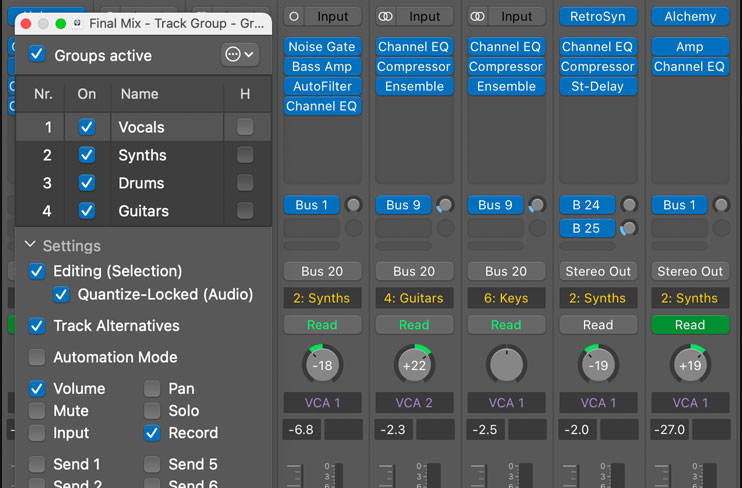Check the hide box for Drums group

pyautogui.click(x=245, y=183)
